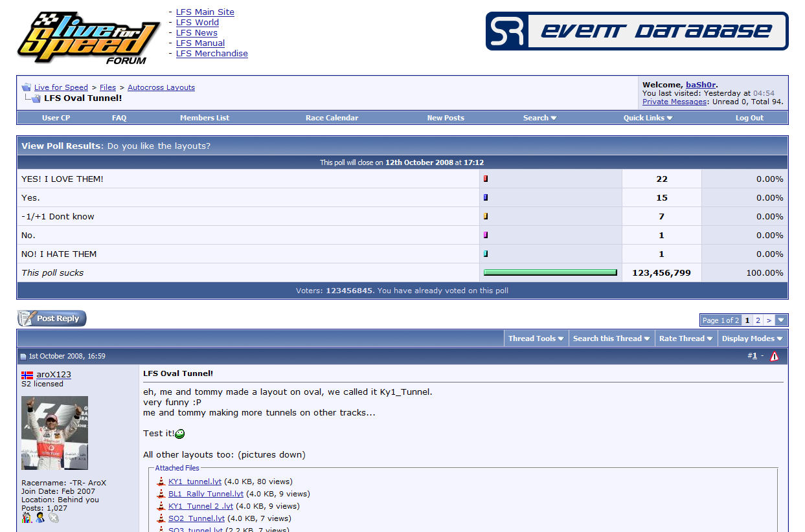Download SO2_Tunnel.lyt attachment
The image size is (805, 532).
pos(196,518)
